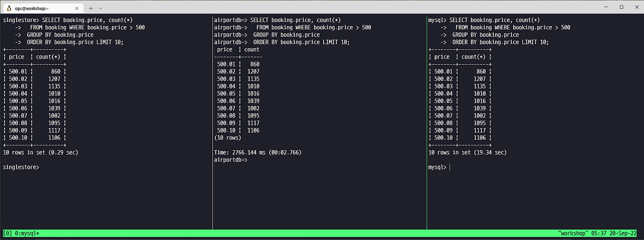Click price 500.05 in singlestore pane
Viewport: 644px width, 240px height.
click(18, 101)
